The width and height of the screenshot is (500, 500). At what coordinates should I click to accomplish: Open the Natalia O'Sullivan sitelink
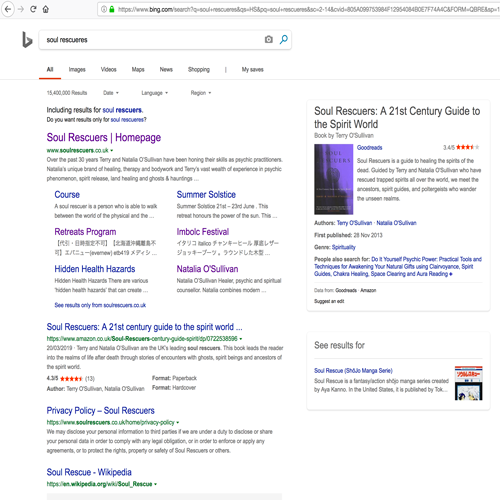207,269
